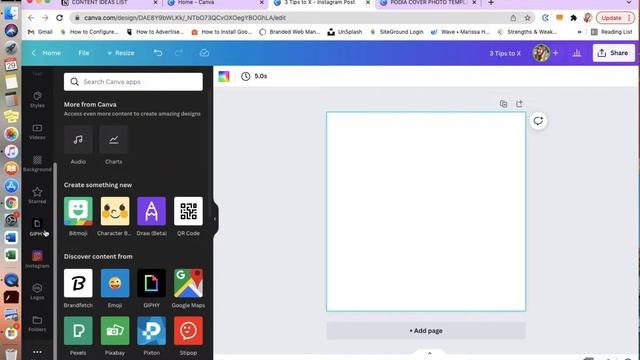Open the GIPHY app tile

(151, 283)
